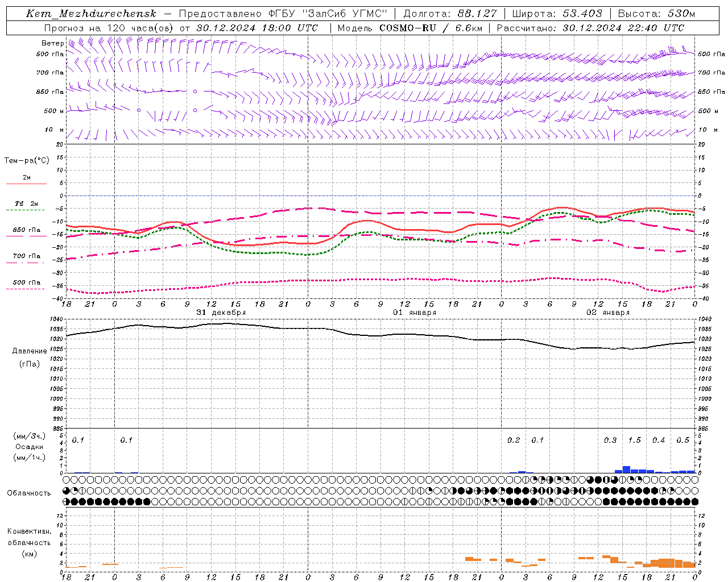Click the '0.5' precipitation amount value
This screenshot has width=728, height=582.
click(683, 440)
